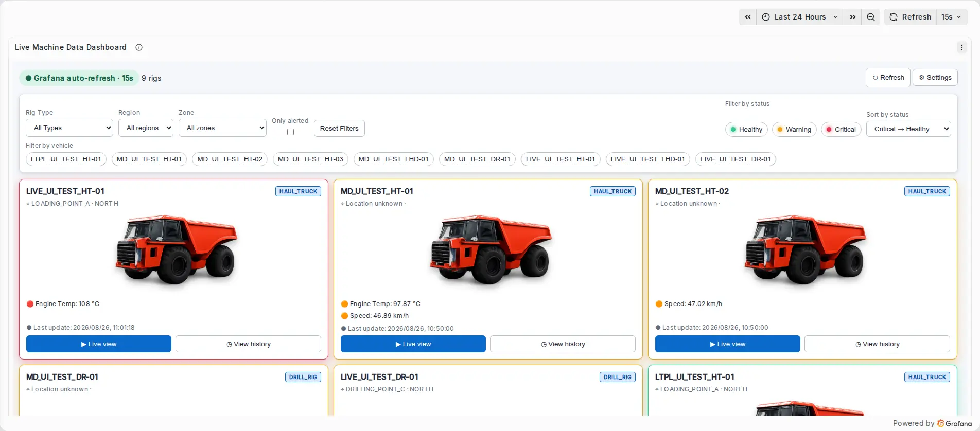Click the Grafana auto-refresh 15s badge
This screenshot has width=980, height=431.
(x=79, y=78)
